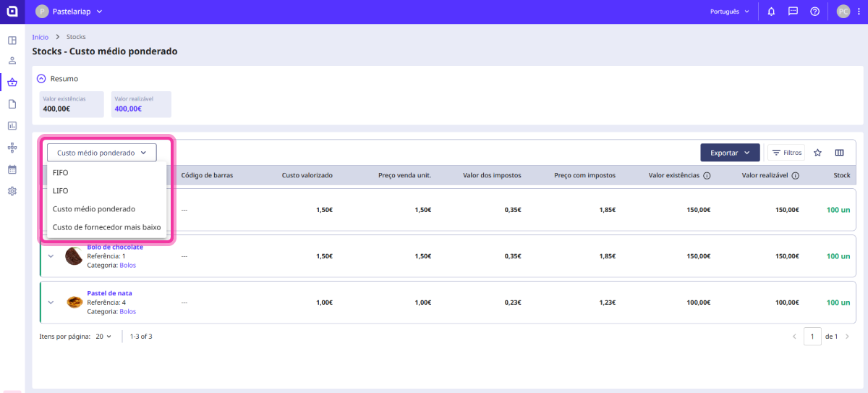Image resolution: width=868 pixels, height=393 pixels.
Task: Open Bolos category link under Bolo de chocolate
Action: tap(127, 265)
